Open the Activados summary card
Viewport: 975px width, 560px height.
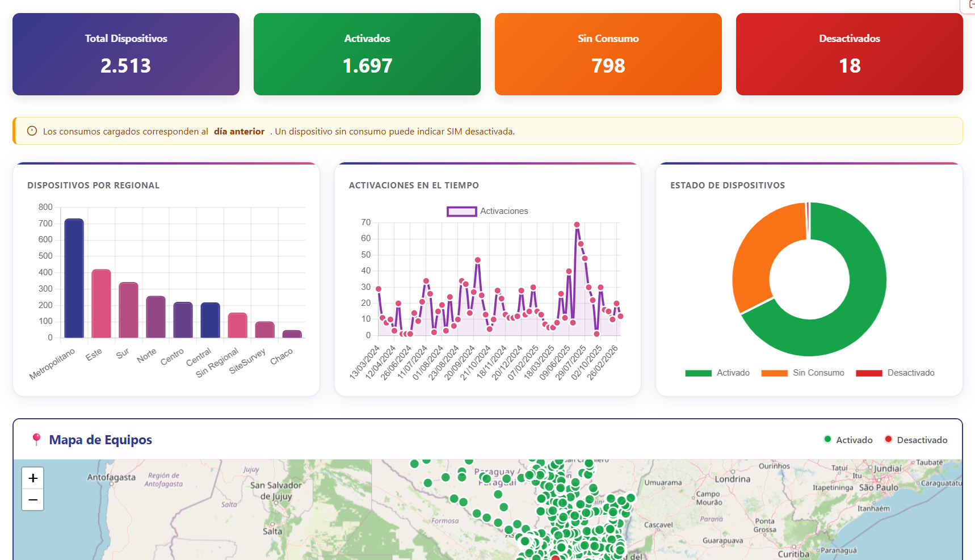point(367,54)
